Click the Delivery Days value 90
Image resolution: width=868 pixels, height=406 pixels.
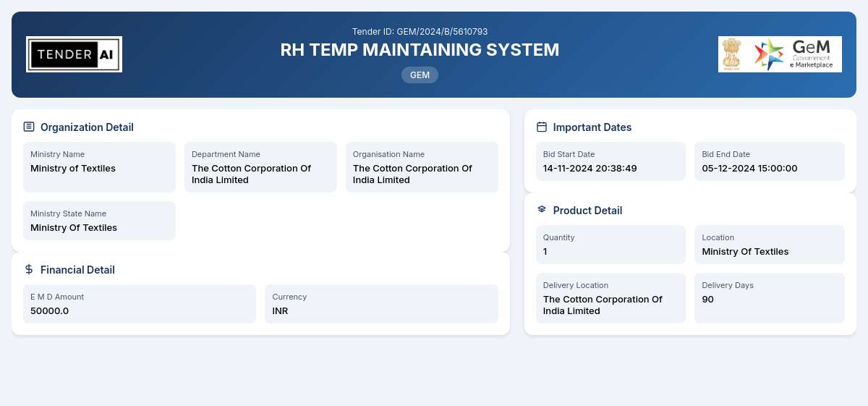tap(708, 300)
